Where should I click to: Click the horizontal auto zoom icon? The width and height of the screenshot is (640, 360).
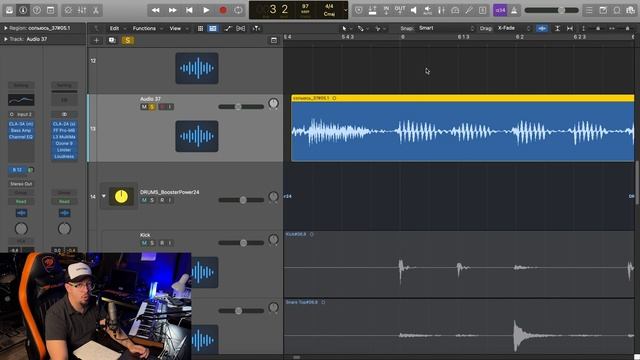[x=570, y=28]
